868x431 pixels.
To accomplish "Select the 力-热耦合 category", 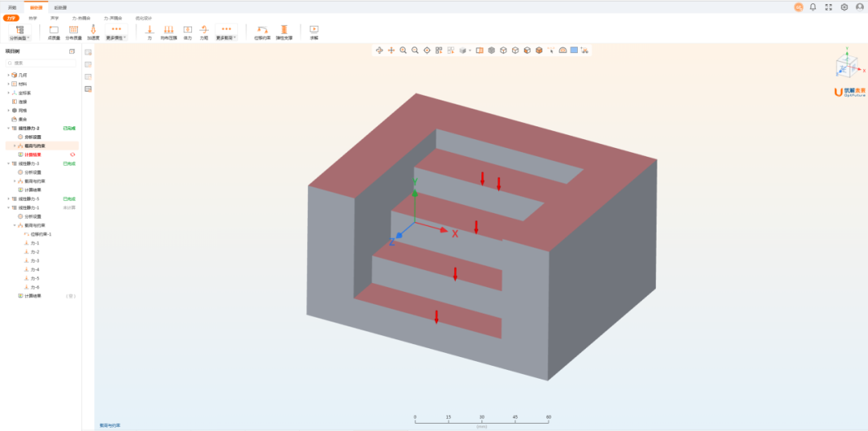I will click(81, 18).
